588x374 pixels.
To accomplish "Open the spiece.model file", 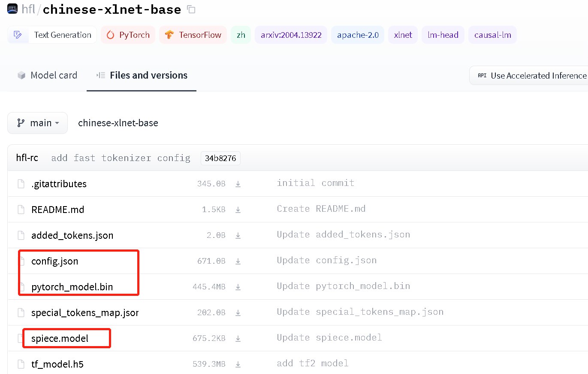I will pos(60,339).
